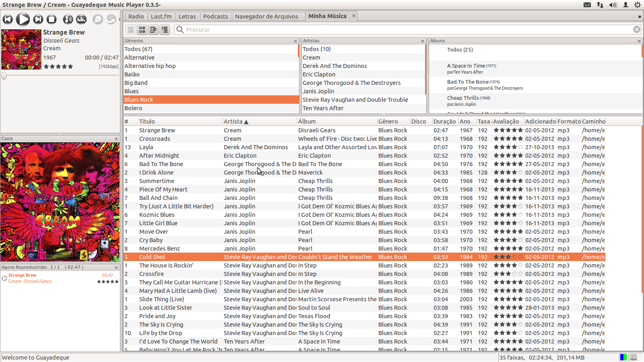Open the Last.fm tab
644x362 pixels.
coord(161,16)
